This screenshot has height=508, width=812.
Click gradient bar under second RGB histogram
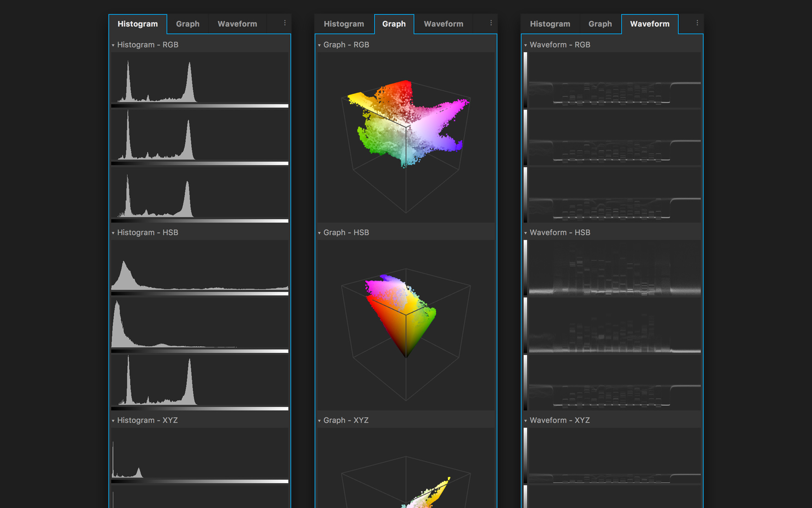click(200, 163)
